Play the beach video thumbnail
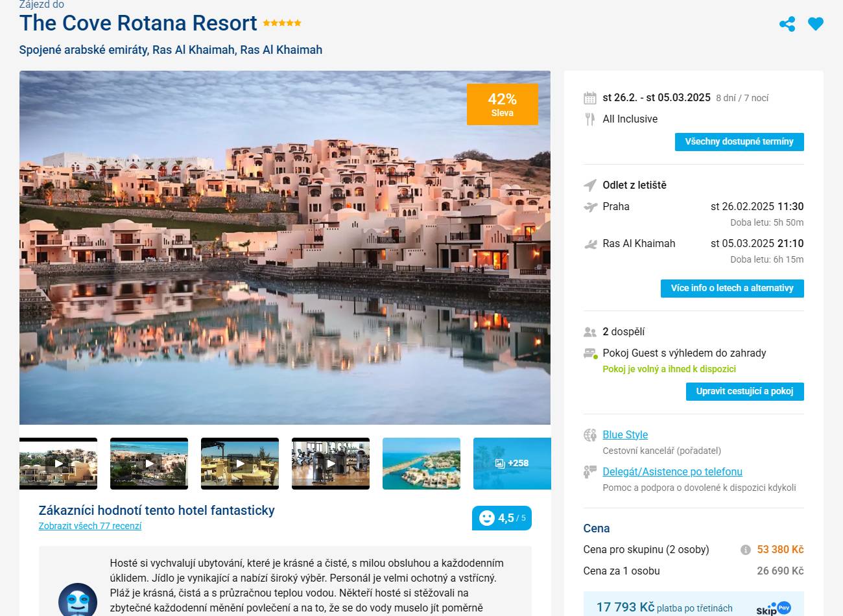843x616 pixels. (x=149, y=464)
